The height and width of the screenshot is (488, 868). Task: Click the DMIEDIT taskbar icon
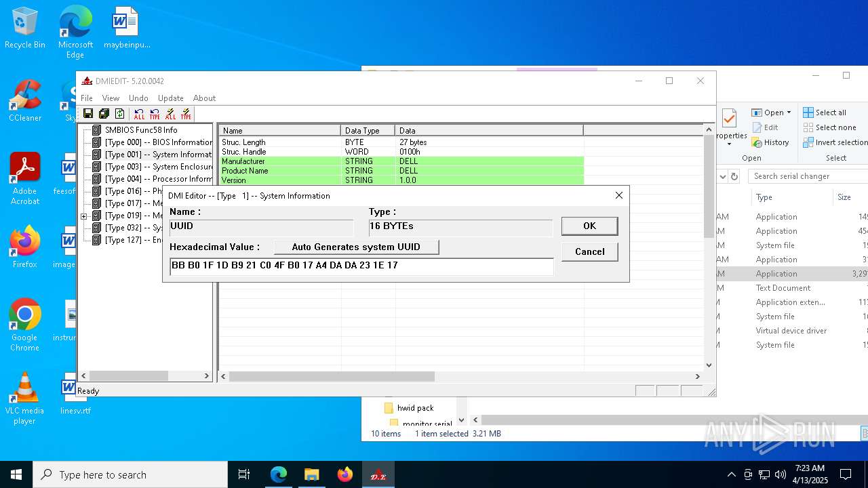pos(378,474)
